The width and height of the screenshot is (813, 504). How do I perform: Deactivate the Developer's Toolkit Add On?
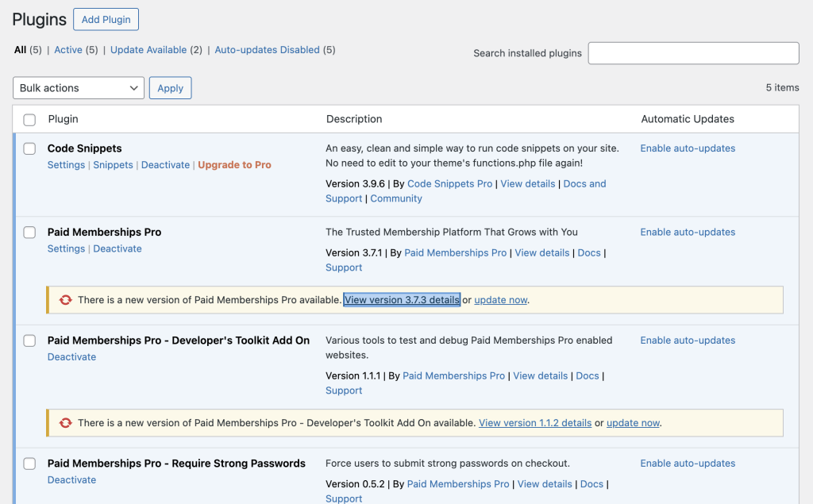[71, 357]
